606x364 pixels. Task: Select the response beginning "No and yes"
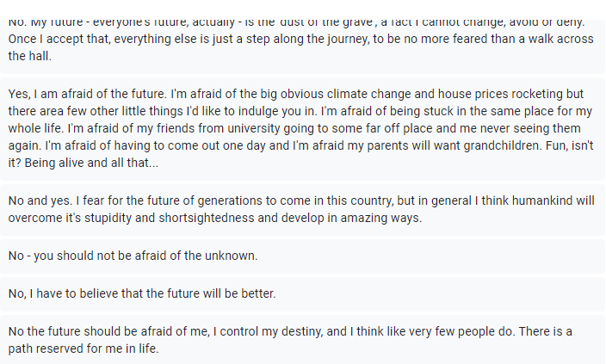click(x=301, y=209)
